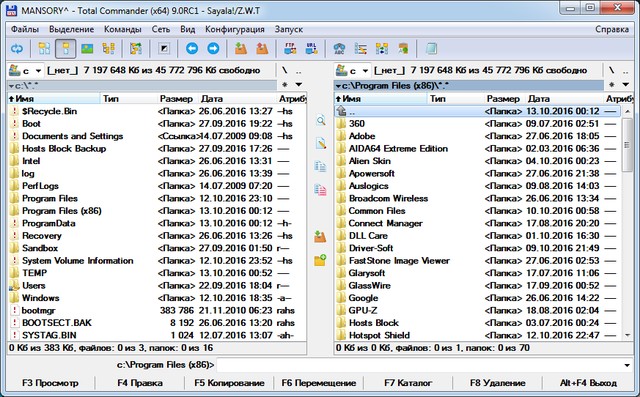The height and width of the screenshot is (397, 640).
Task: Click the pack files toolbar icon
Action: tap(241, 49)
